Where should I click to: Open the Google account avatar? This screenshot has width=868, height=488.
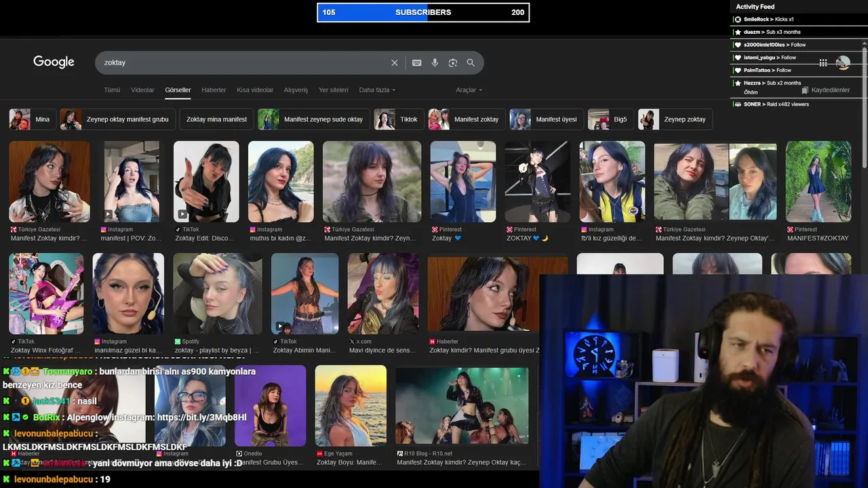pos(843,63)
